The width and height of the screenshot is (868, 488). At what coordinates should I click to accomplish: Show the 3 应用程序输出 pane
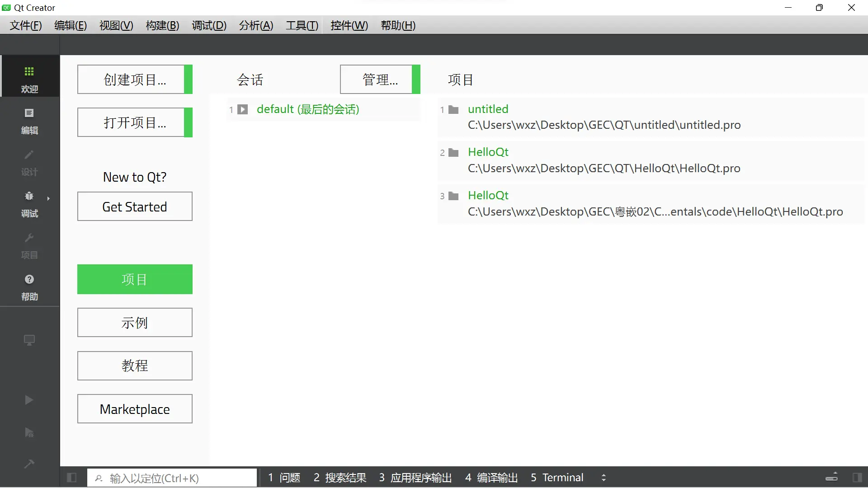(x=415, y=478)
